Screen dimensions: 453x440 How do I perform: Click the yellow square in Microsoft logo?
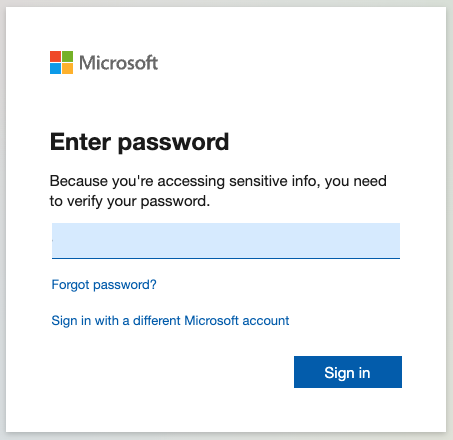(67, 68)
